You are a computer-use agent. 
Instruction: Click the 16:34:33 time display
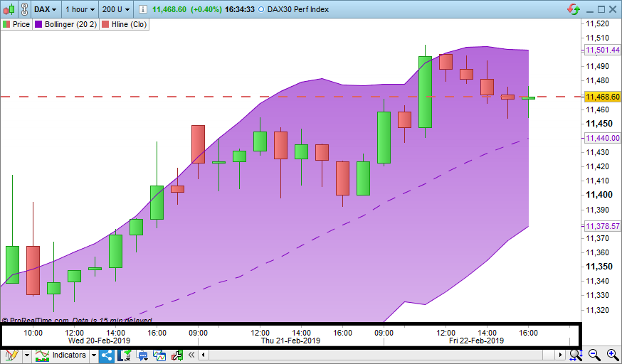[x=240, y=9]
